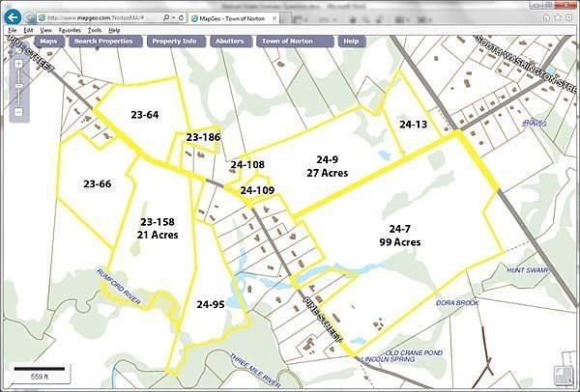Viewport: 580px width, 392px height.
Task: Open the Favorites menu
Action: point(70,30)
